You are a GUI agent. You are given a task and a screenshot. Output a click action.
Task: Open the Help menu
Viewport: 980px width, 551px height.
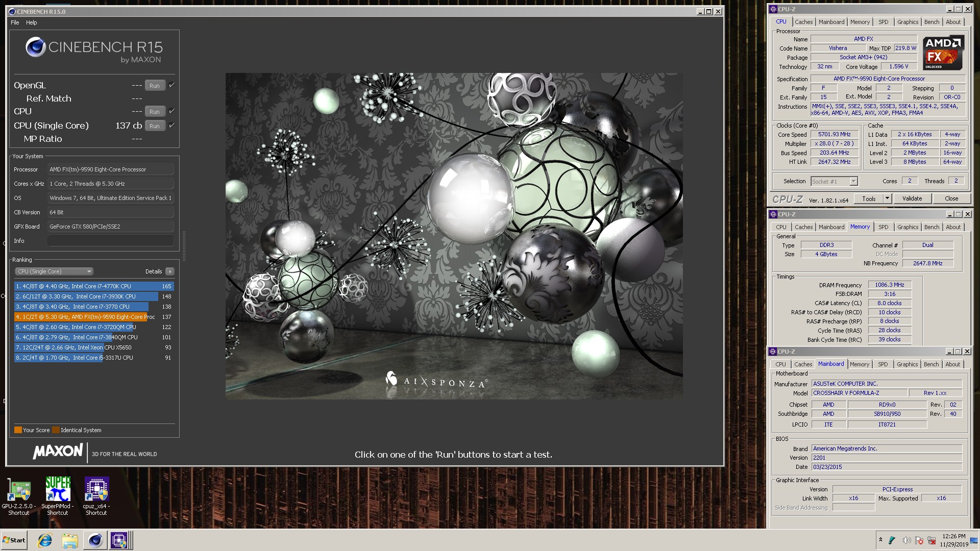point(32,22)
